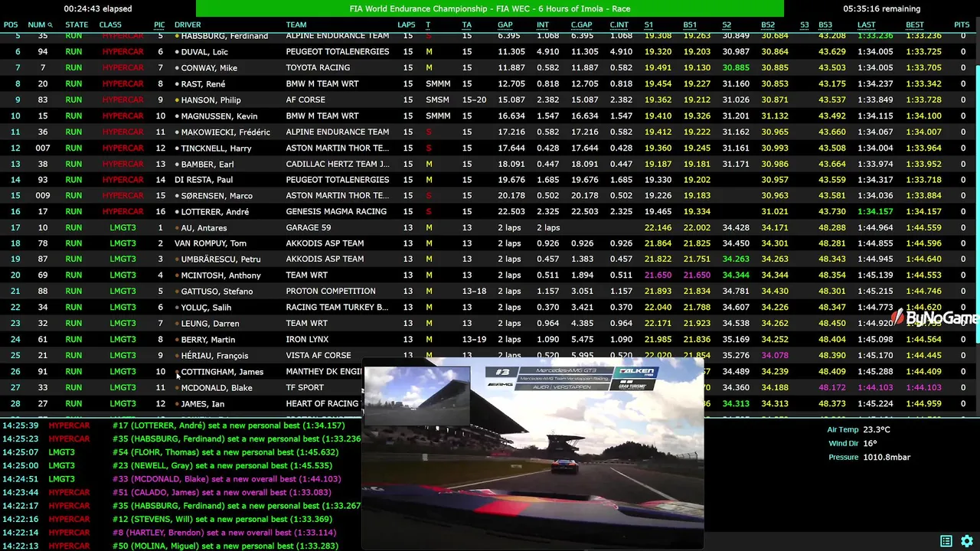Select driver 'MCINTOSH, Anthony'
980x551 pixels.
tap(220, 275)
